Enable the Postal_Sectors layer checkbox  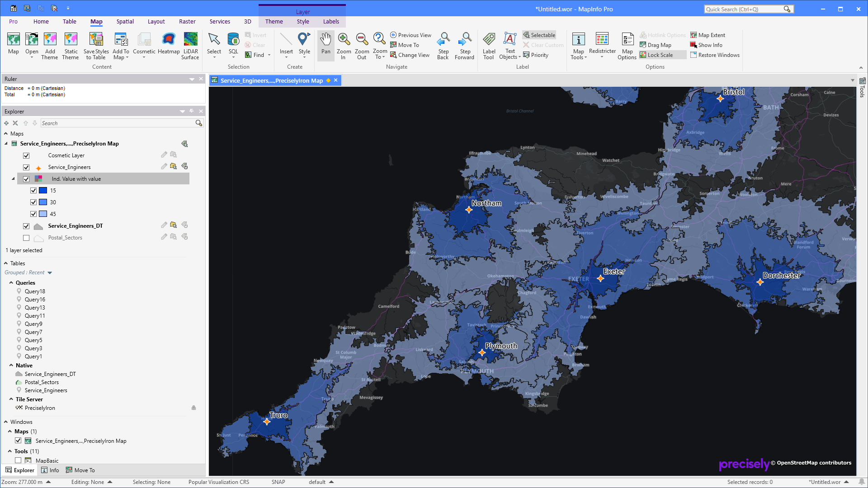click(26, 238)
